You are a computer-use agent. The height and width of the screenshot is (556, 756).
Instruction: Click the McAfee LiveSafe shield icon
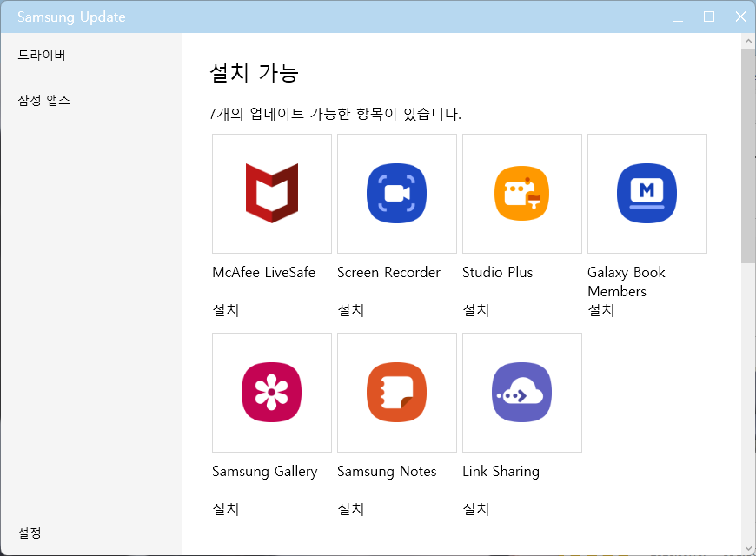271,193
